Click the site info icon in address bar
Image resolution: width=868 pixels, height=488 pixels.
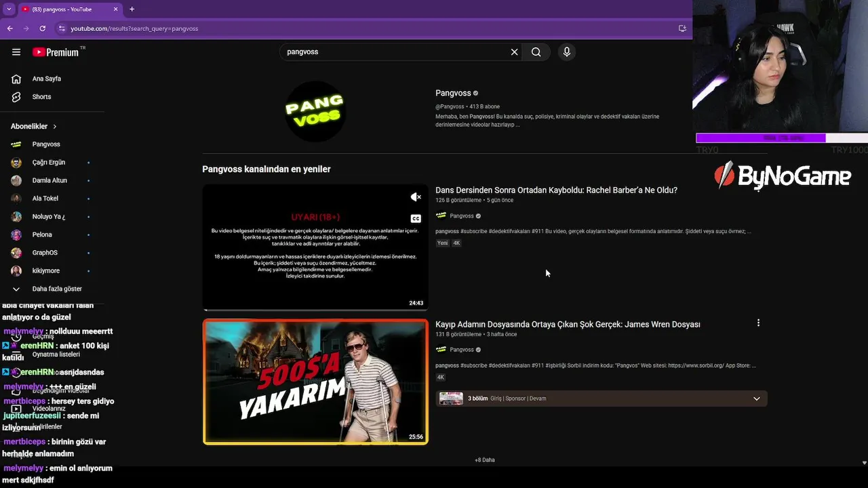click(x=62, y=28)
